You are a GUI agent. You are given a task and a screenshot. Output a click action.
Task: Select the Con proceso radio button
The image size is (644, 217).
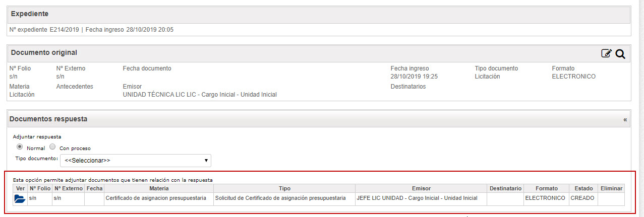52,147
